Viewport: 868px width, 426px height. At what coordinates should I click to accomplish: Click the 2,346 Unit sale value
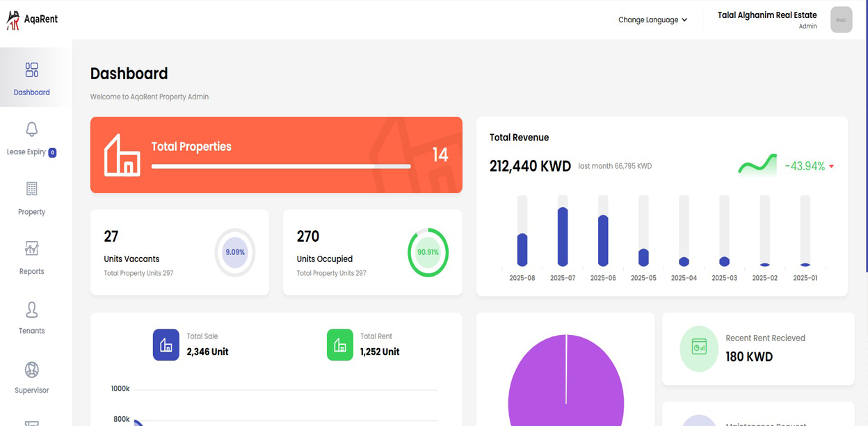coord(207,352)
